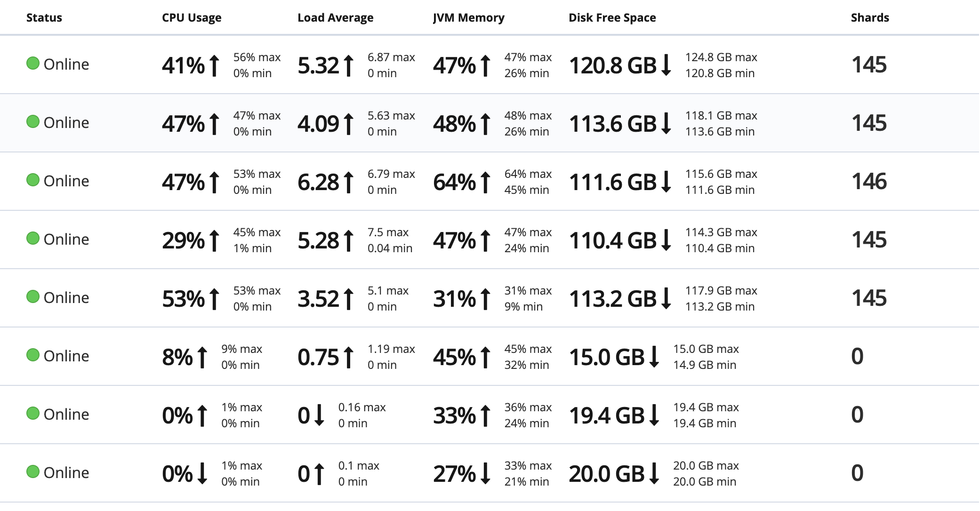This screenshot has height=511, width=980.
Task: Click the 6.87 max load label
Action: coord(391,57)
